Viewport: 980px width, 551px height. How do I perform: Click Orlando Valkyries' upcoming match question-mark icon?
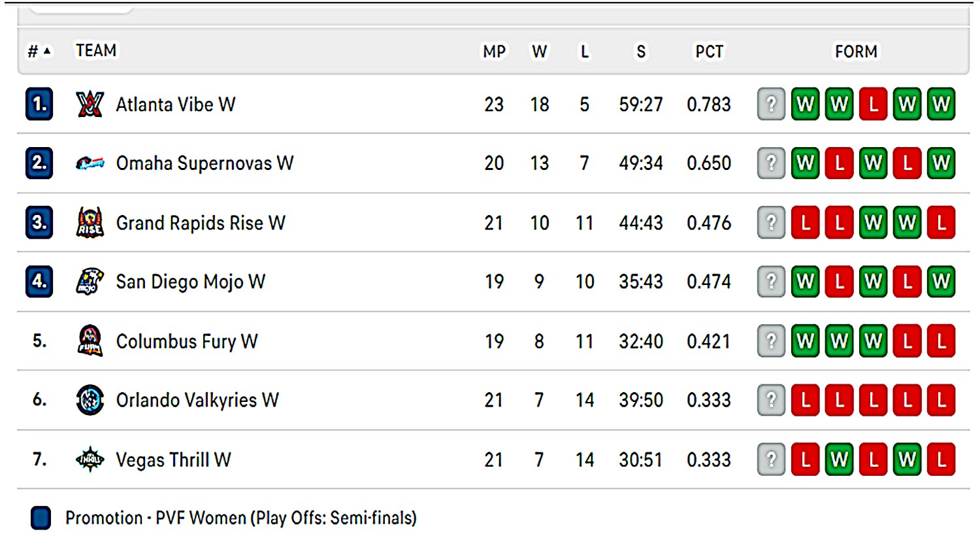coord(771,400)
